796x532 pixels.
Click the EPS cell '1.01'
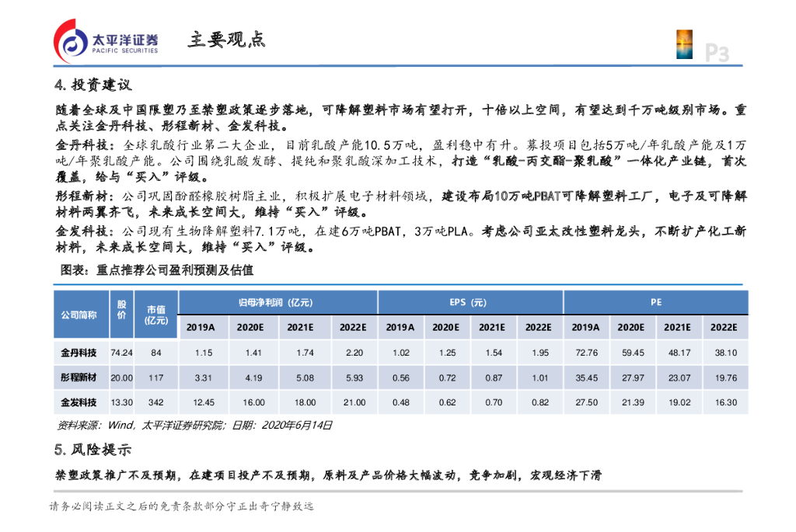(x=540, y=377)
